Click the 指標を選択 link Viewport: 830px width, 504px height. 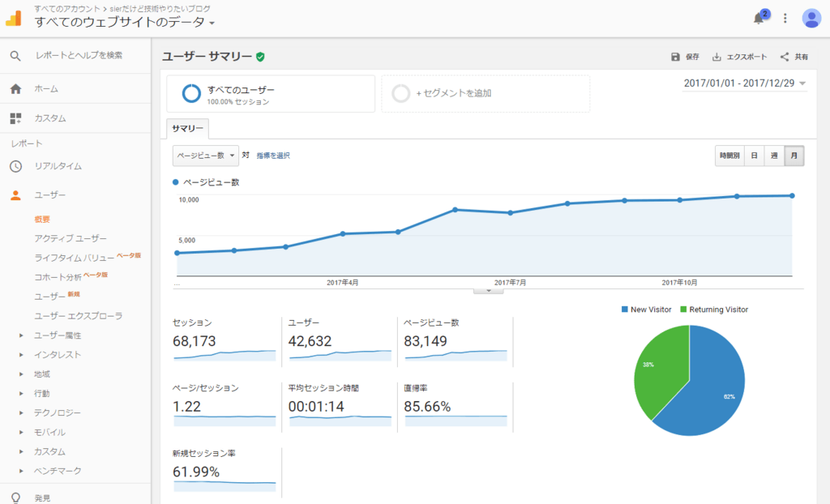(273, 156)
